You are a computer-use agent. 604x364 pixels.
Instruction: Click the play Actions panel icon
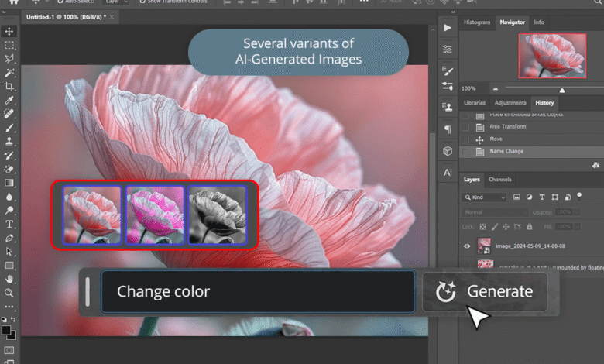point(448,28)
